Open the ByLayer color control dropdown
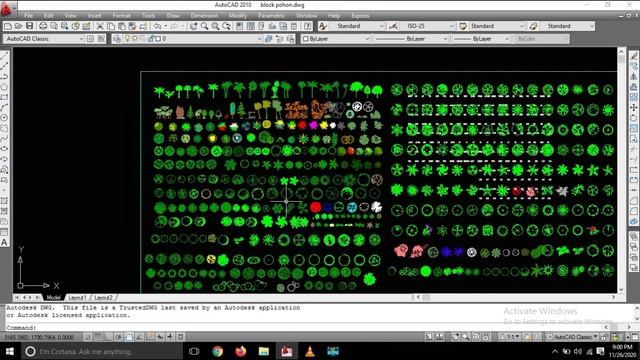 point(336,39)
